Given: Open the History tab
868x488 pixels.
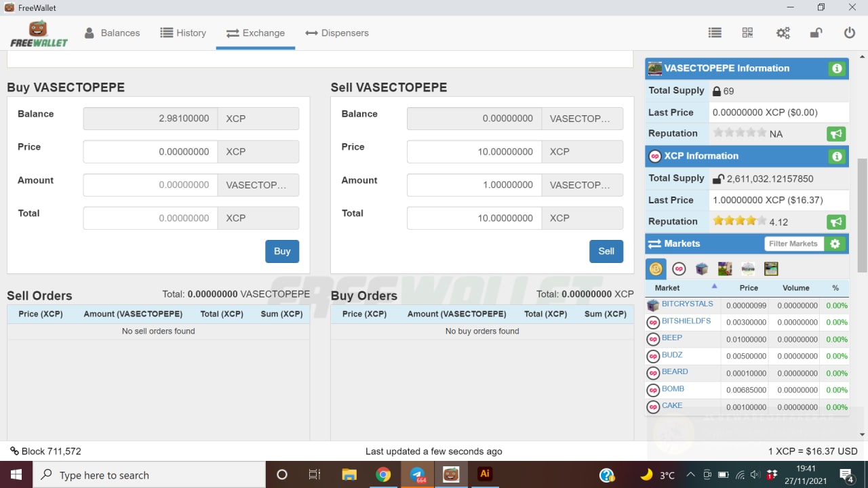Looking at the screenshot, I should pyautogui.click(x=183, y=33).
